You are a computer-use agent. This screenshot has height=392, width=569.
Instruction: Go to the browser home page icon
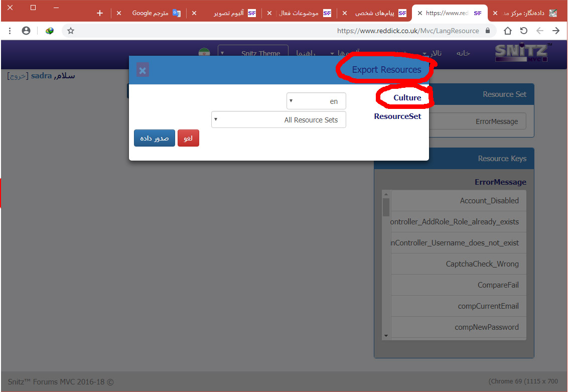pyautogui.click(x=508, y=31)
